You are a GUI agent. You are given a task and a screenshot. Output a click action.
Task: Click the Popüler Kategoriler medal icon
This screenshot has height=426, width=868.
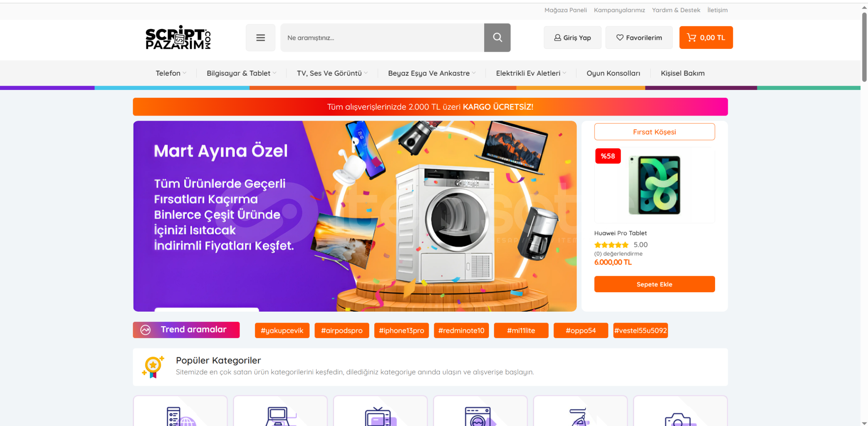(153, 367)
